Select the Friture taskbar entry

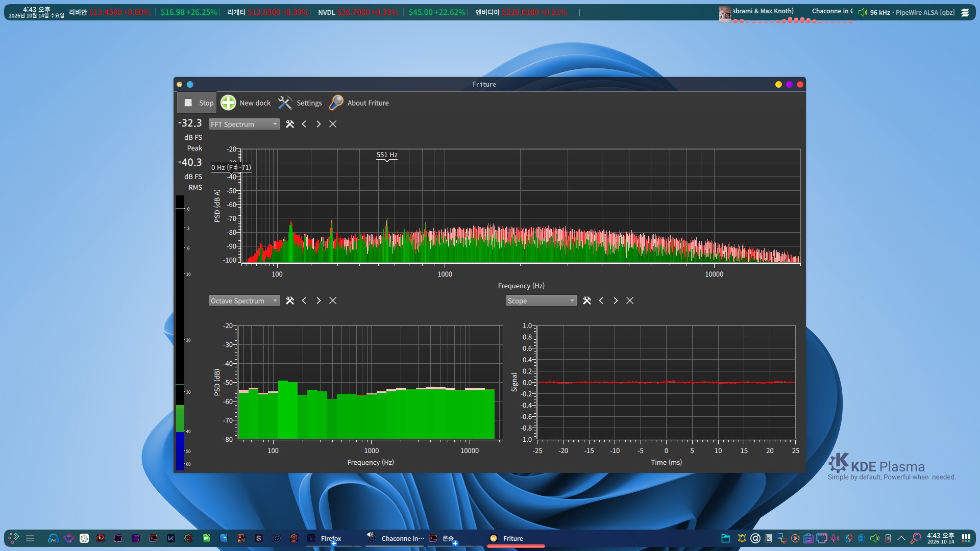click(516, 538)
